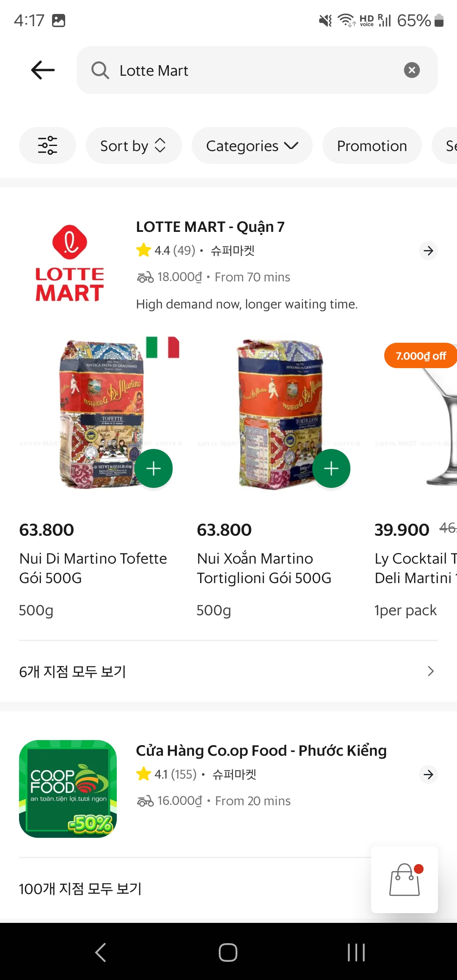Add Nui Di Martino Tofette to cart
The image size is (457, 980).
point(154,468)
